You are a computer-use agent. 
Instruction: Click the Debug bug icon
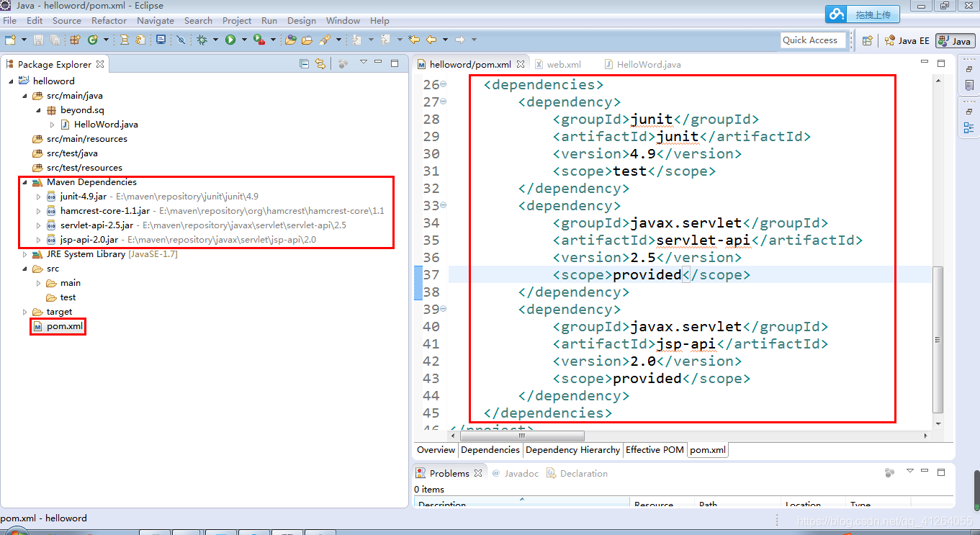[x=202, y=40]
